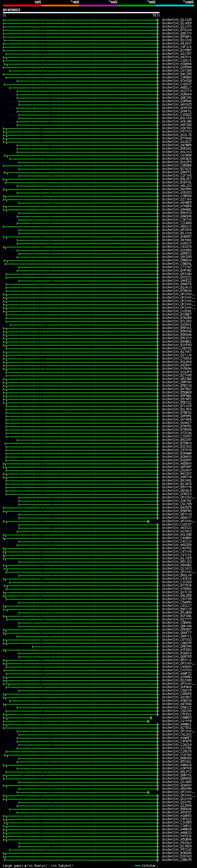Click hit label UniRef100_B3X3U3
The height and width of the screenshot is (868, 197).
[x=177, y=446]
